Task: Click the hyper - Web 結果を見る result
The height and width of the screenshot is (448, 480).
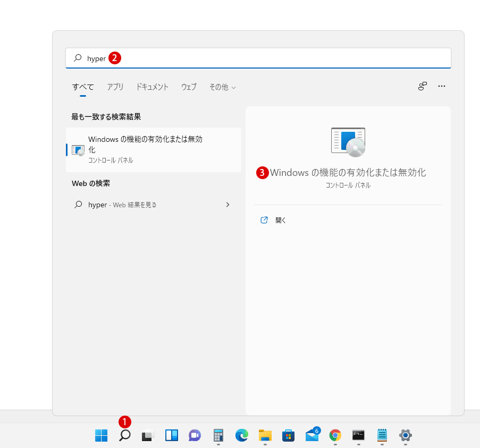Action: 154,205
